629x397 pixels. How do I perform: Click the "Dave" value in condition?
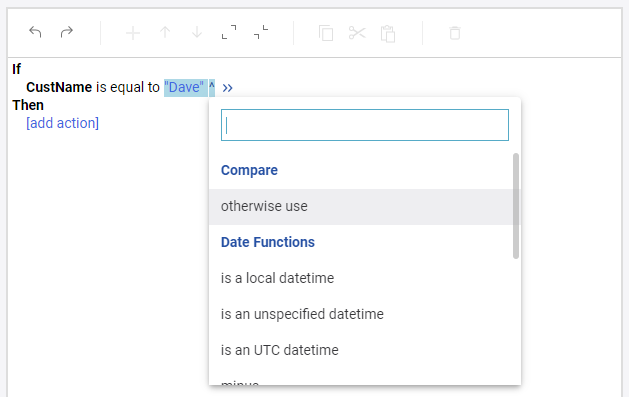(x=184, y=87)
